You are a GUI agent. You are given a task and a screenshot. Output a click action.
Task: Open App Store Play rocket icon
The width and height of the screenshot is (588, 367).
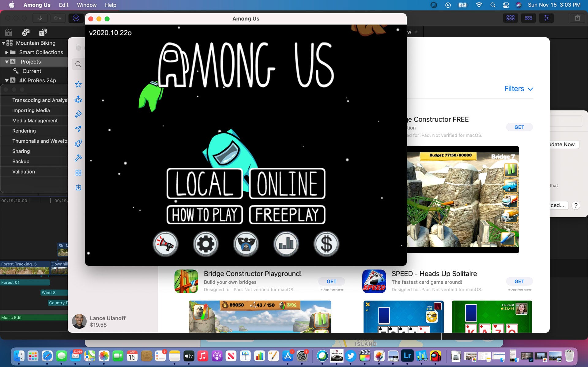pyautogui.click(x=78, y=143)
